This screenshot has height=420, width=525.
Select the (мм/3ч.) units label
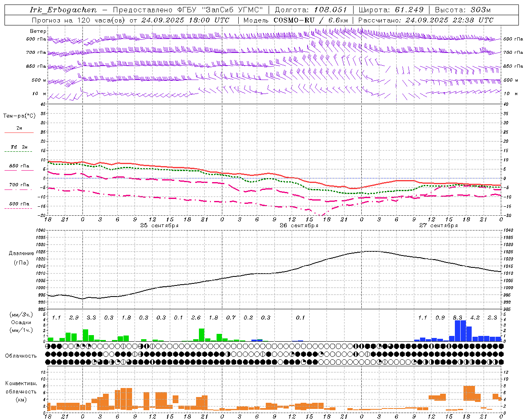21,315
